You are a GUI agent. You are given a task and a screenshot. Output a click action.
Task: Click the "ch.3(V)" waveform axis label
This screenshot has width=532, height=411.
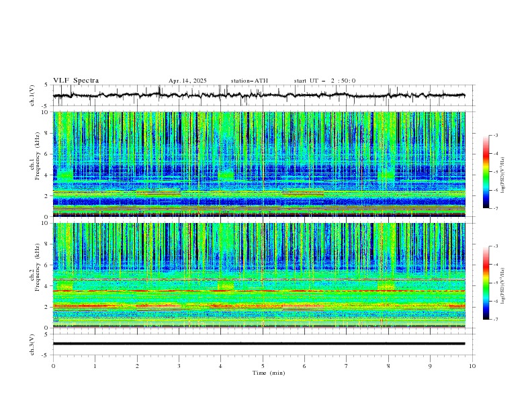tap(32, 345)
